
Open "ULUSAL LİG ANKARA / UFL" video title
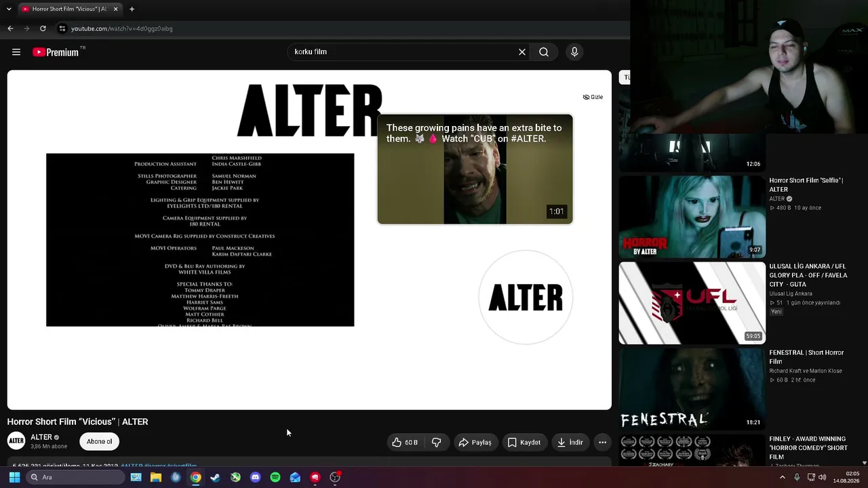(808, 275)
